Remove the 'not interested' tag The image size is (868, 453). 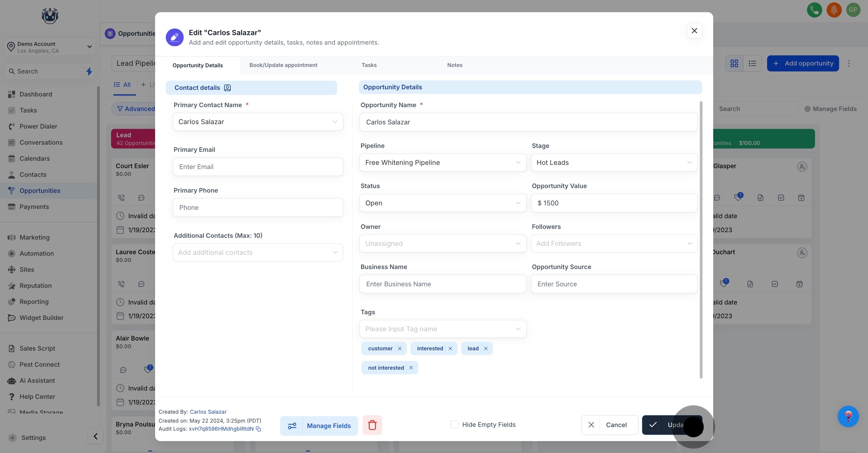pyautogui.click(x=411, y=368)
